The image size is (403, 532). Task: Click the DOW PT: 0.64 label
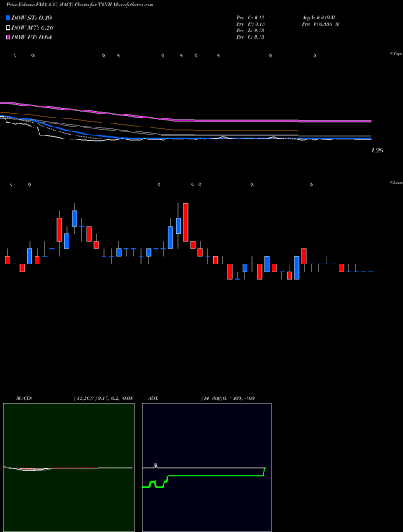tap(31, 38)
